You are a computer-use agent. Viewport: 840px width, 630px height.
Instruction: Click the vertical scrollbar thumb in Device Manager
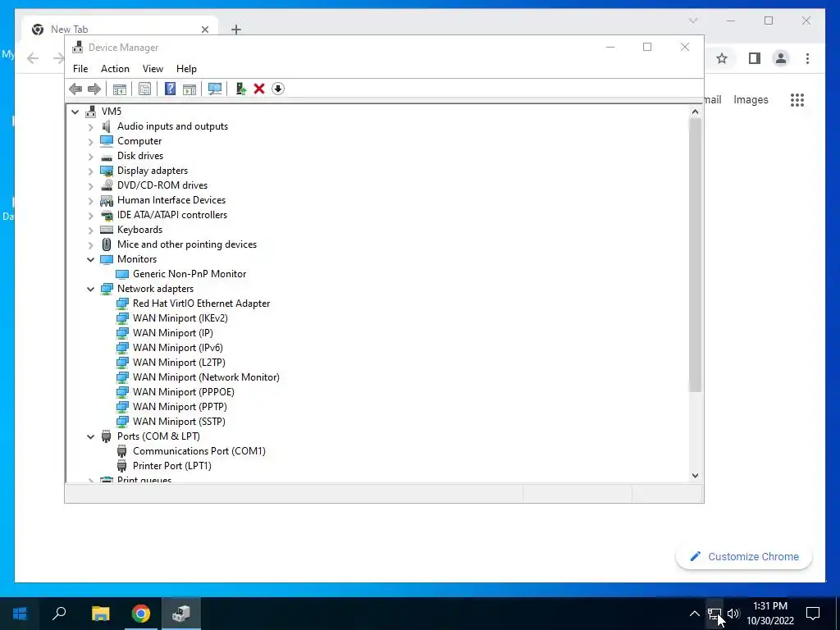695,255
